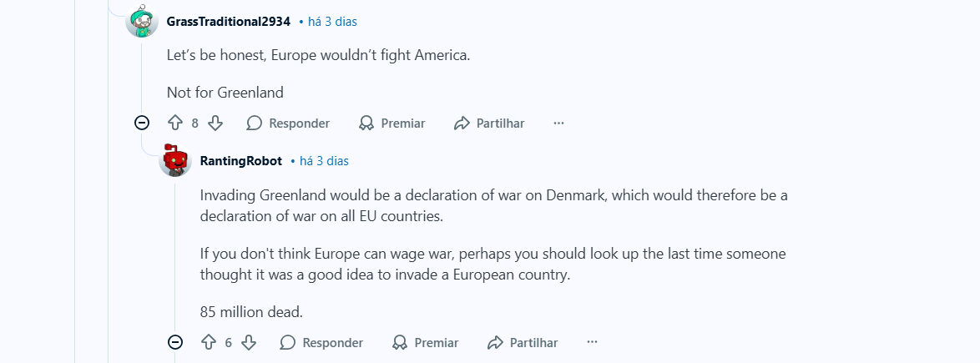Open more options for GrassTraditional2934's comment

(x=558, y=123)
